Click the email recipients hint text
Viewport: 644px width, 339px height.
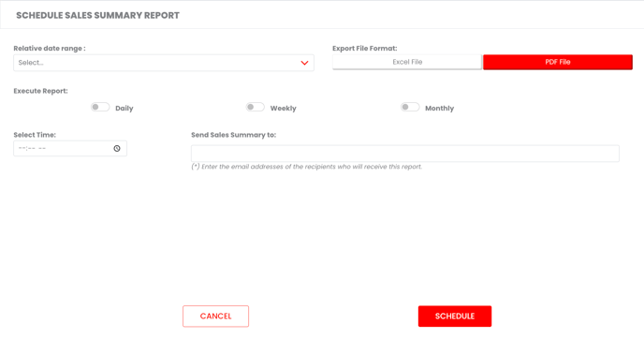coord(306,167)
